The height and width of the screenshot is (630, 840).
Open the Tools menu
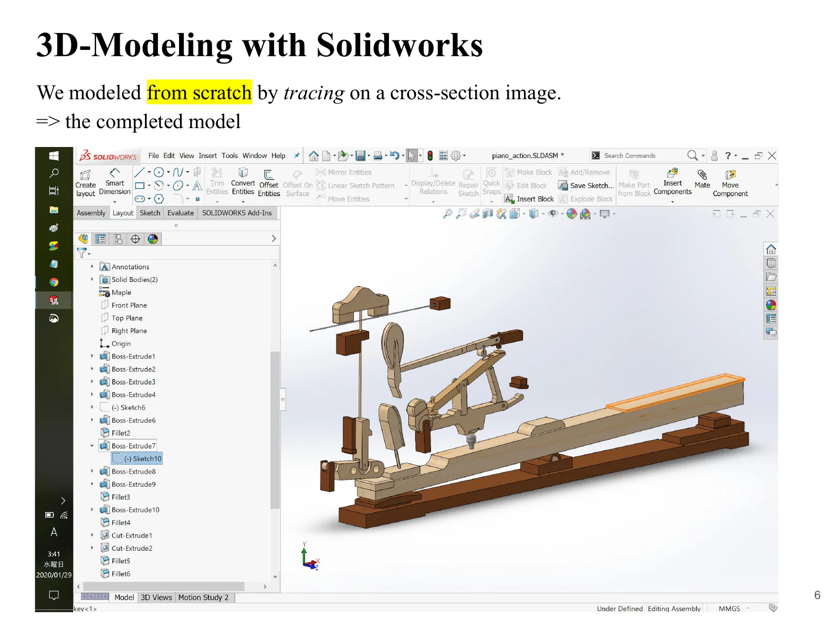pos(229,155)
